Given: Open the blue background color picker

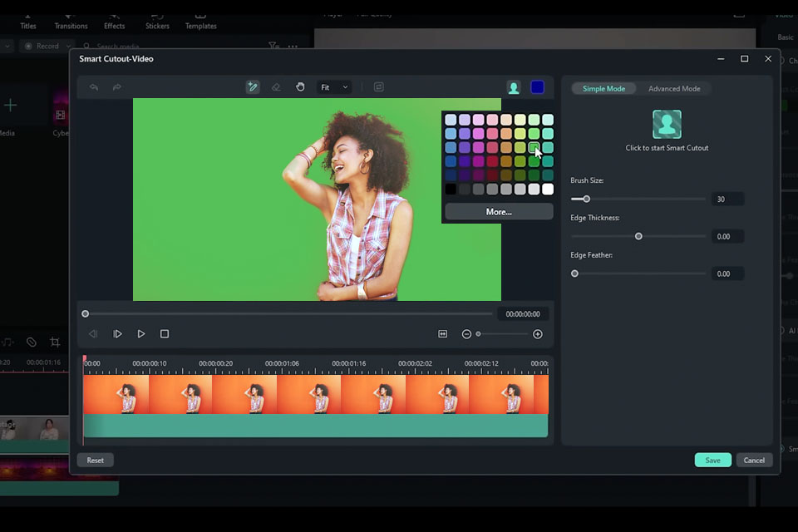Looking at the screenshot, I should tap(537, 87).
